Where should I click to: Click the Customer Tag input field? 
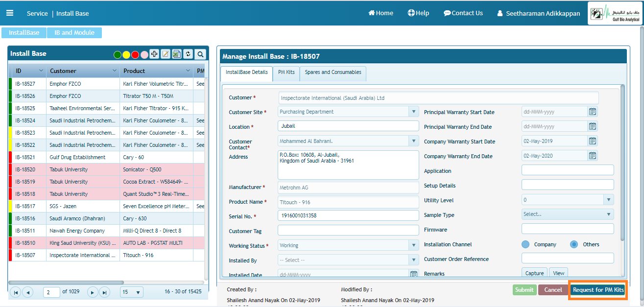(348, 230)
